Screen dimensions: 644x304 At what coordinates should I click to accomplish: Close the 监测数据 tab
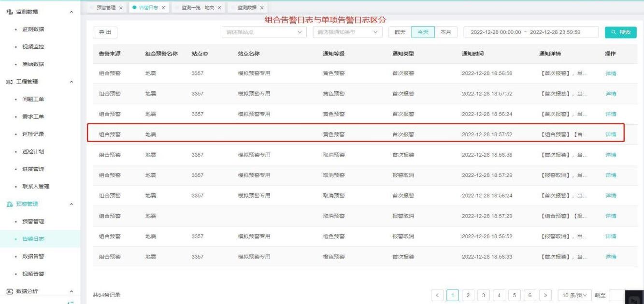point(262,8)
